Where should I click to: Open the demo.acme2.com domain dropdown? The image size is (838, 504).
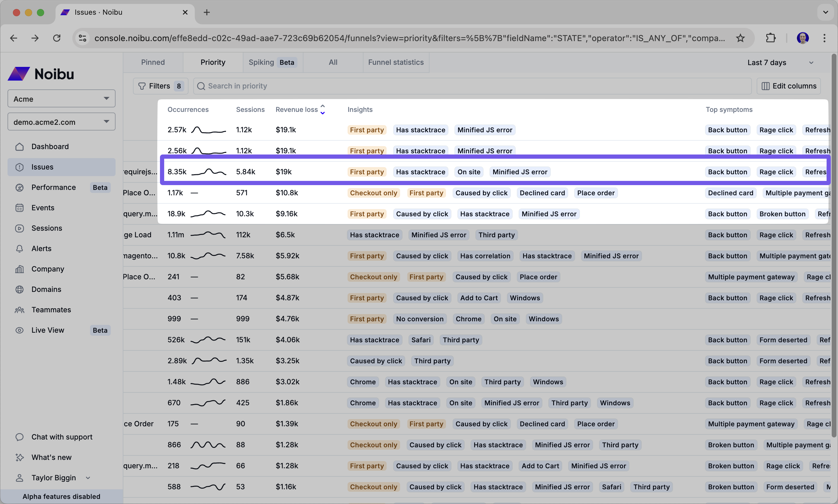(x=62, y=122)
